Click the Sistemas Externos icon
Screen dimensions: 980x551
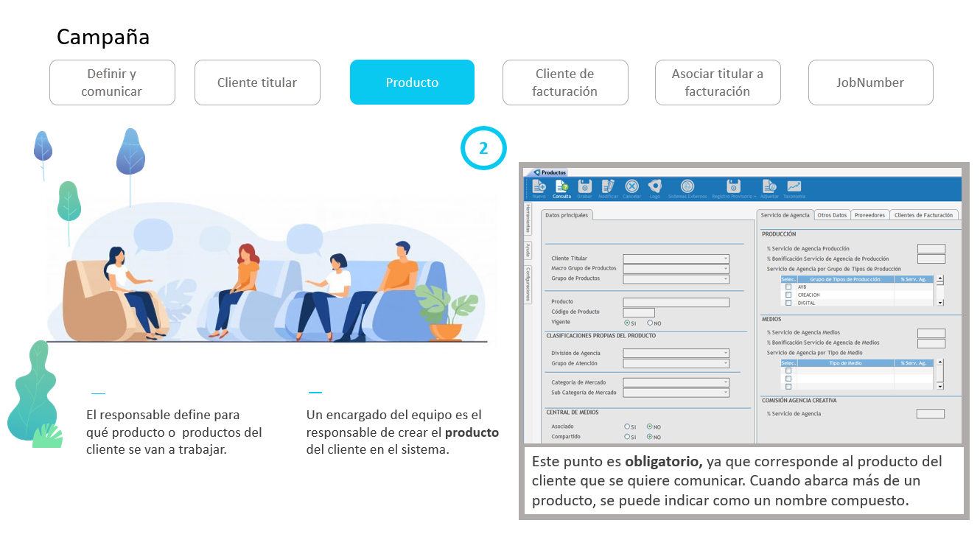tap(687, 187)
